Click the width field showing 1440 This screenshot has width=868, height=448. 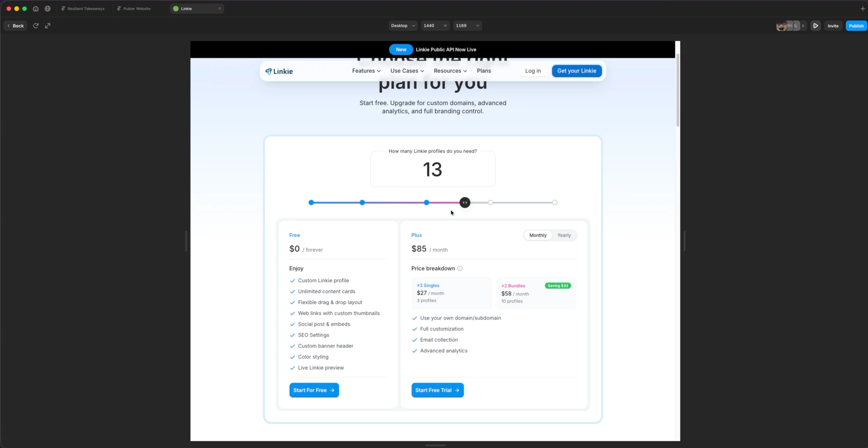pos(435,26)
